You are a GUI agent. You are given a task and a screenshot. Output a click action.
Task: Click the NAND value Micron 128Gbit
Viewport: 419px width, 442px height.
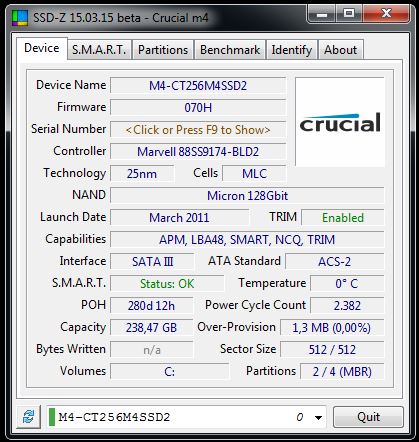tap(247, 196)
